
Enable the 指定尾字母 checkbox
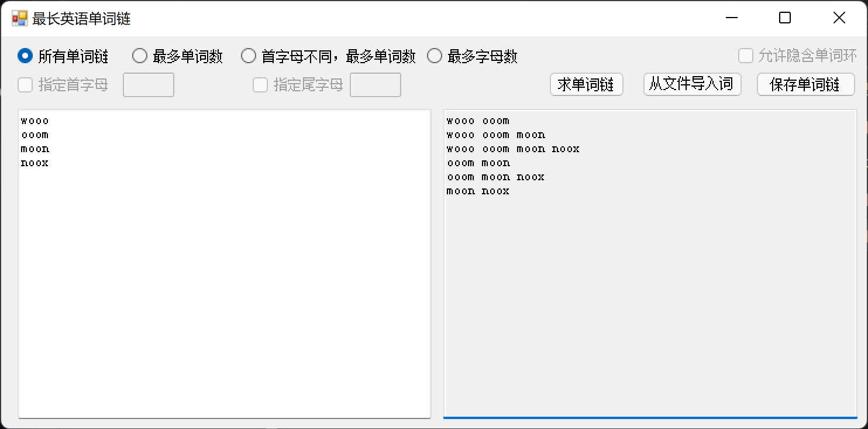298,85
